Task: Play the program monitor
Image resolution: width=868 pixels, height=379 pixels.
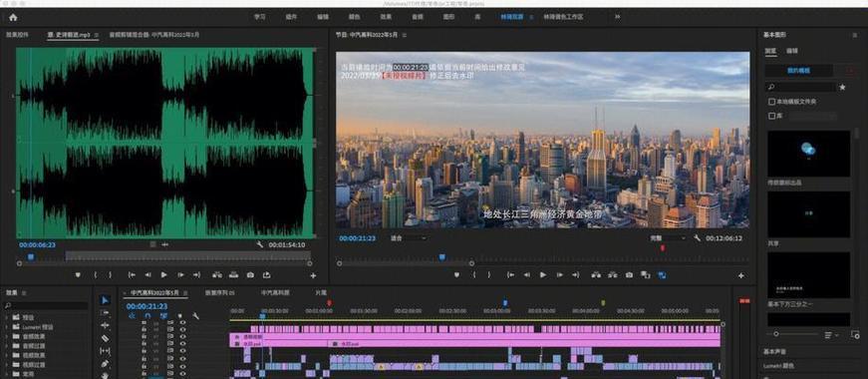Action: tap(543, 275)
